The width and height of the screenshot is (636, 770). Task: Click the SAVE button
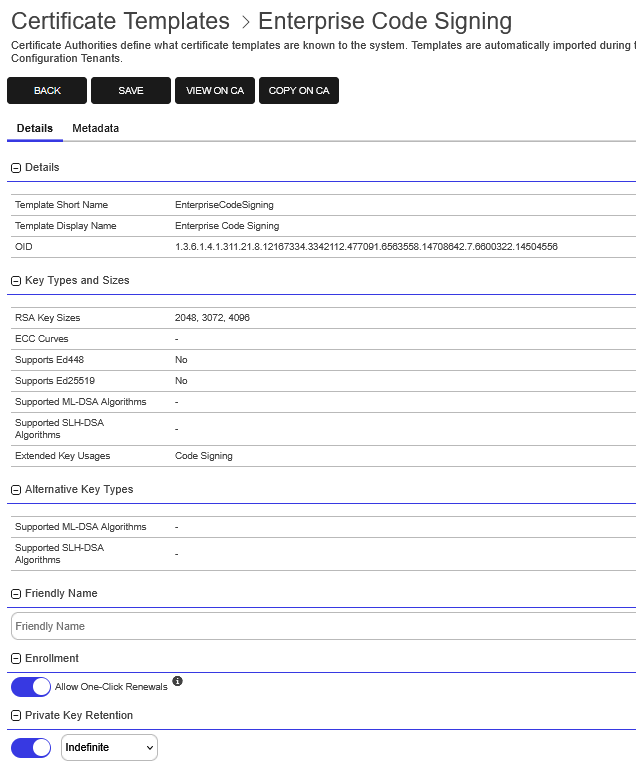click(x=131, y=90)
